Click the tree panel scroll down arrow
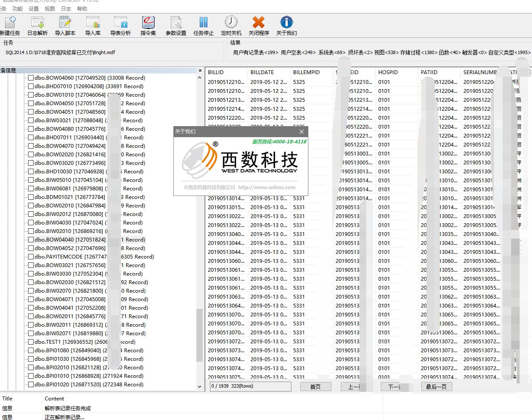Screen dimensions: 532x420 [x=200, y=387]
